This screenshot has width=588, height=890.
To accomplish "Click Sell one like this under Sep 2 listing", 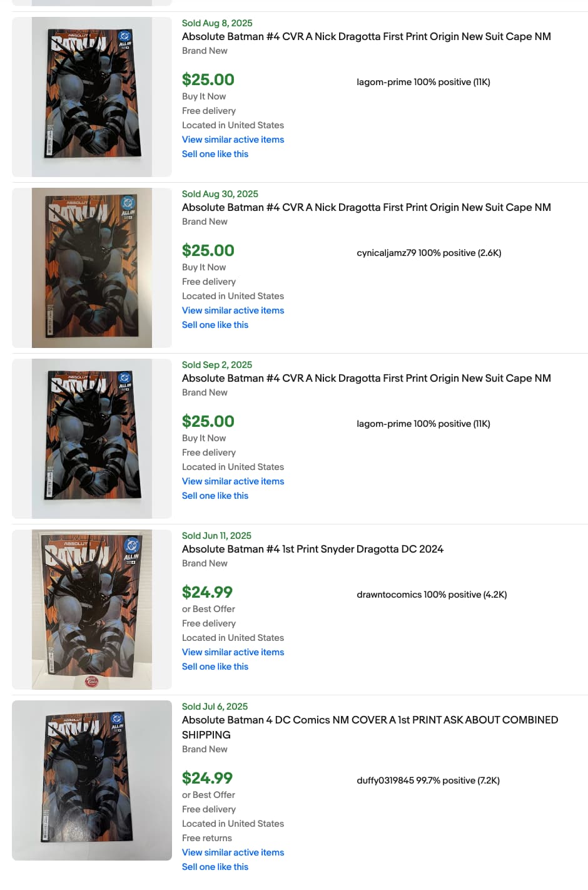I will tap(215, 496).
